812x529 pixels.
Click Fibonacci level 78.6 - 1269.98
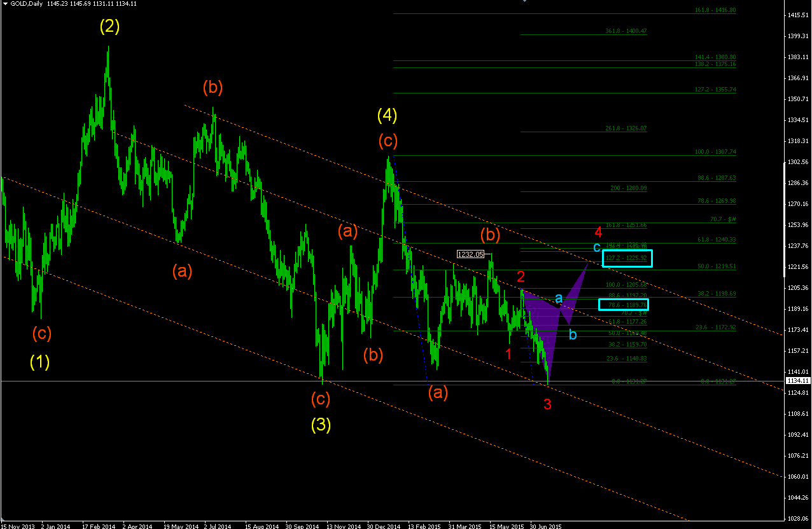tap(717, 201)
